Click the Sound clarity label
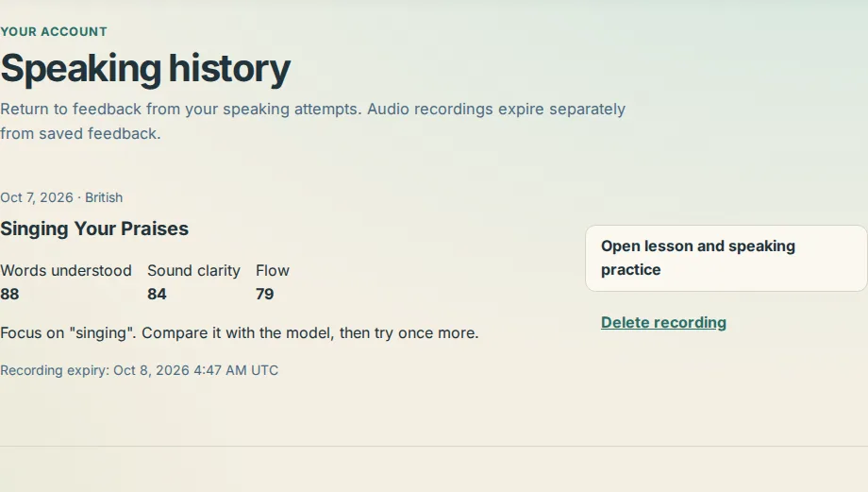868x492 pixels. [193, 270]
